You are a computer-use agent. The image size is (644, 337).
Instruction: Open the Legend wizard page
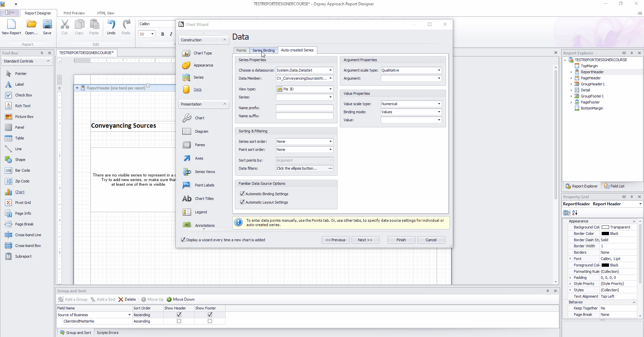click(201, 212)
